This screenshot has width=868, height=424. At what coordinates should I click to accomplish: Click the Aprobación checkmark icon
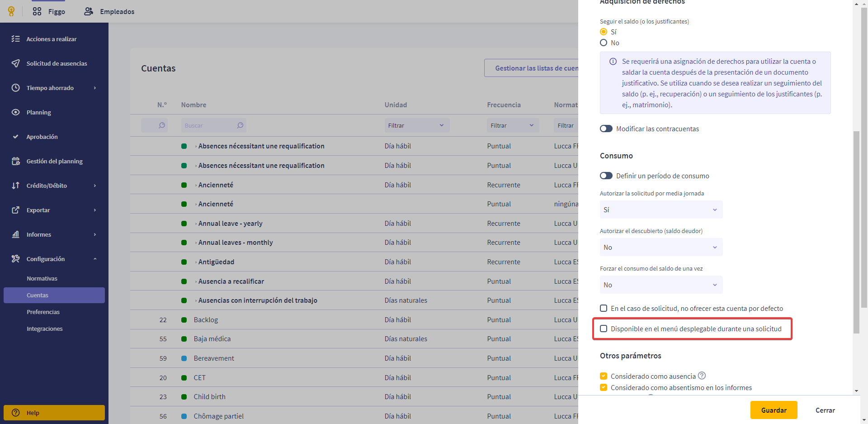click(x=16, y=137)
